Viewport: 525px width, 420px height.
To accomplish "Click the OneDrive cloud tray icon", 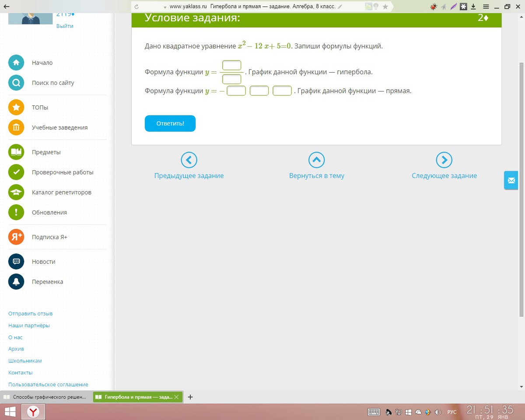I will [x=418, y=412].
